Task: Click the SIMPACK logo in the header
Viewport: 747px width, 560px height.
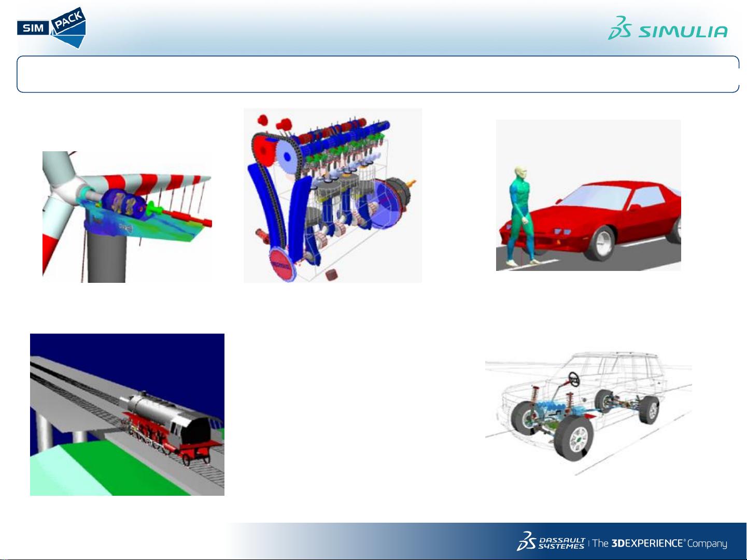Action: pos(51,28)
